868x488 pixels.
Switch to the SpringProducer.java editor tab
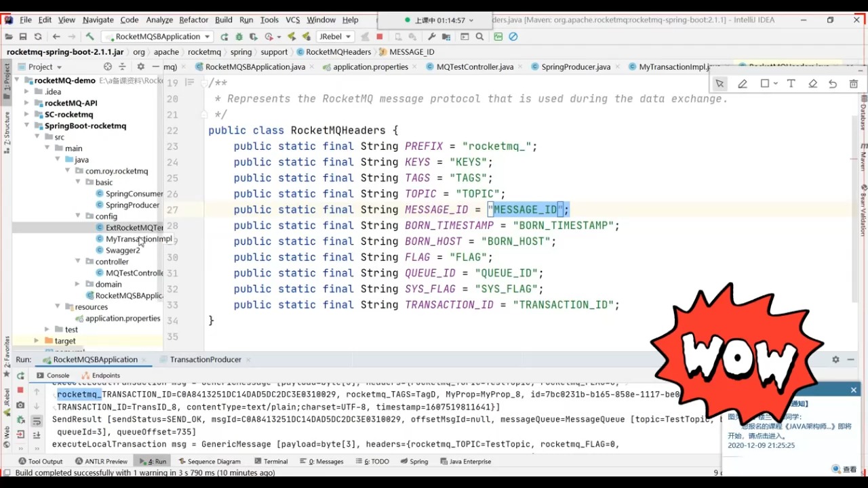[x=576, y=66]
